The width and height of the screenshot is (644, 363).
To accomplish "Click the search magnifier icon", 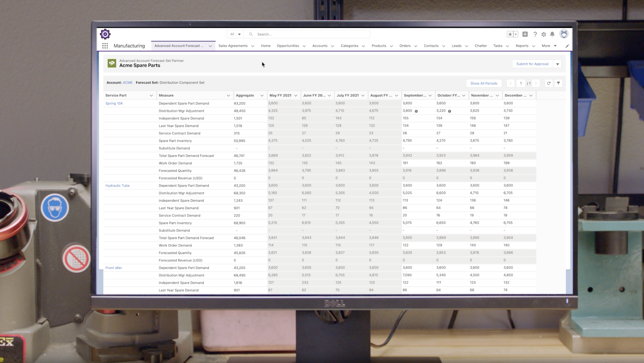I will click(x=251, y=34).
